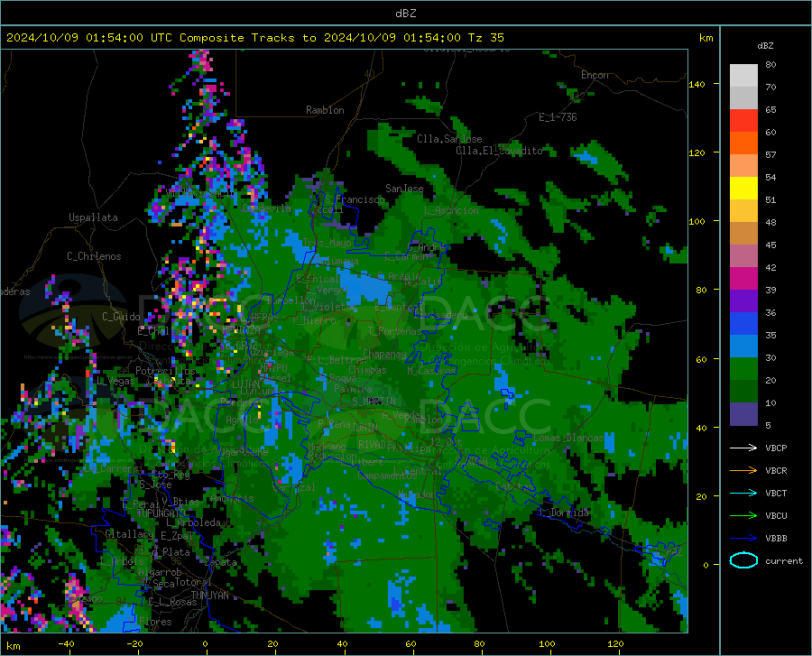Click the dBZ title at window top

[405, 14]
